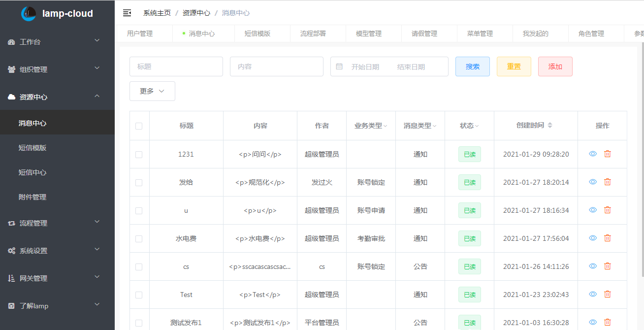The height and width of the screenshot is (330, 644).
Task: Click the eye icon for the Test row
Action: 593,294
